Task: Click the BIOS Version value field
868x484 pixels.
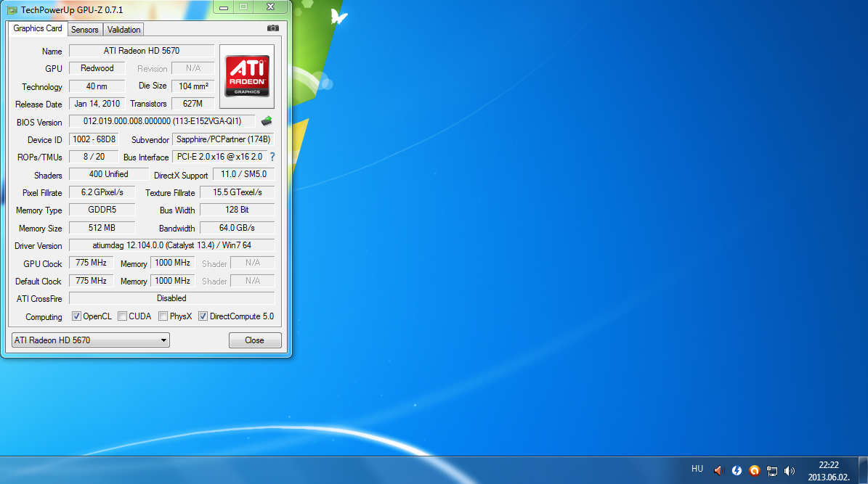Action: [x=162, y=121]
